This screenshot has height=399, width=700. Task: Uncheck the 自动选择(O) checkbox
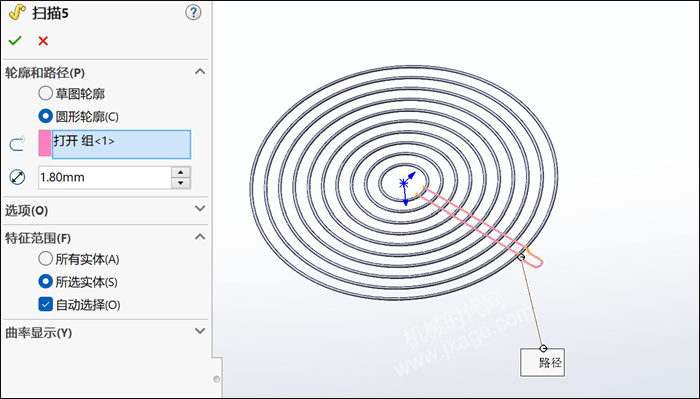click(45, 304)
